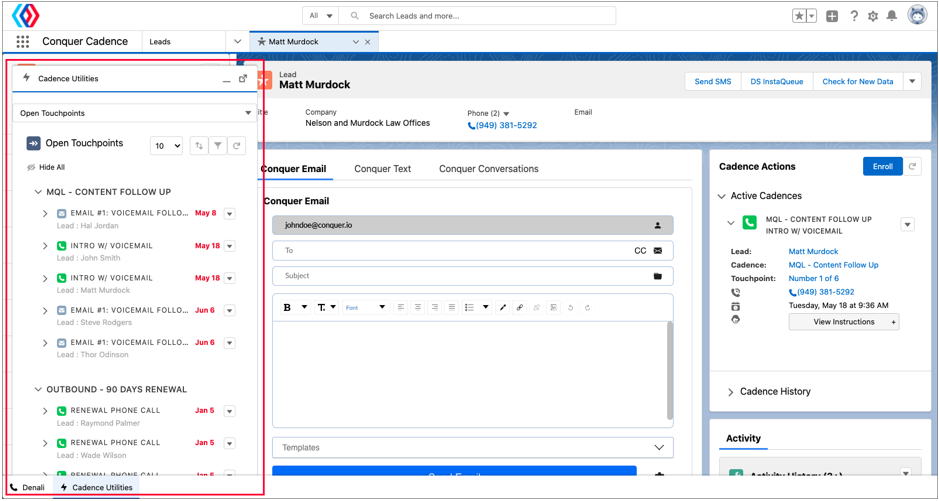Screen dimensions: 939x501
Task: Open the MQL - Content Follow Up cadence link
Action: (x=834, y=265)
